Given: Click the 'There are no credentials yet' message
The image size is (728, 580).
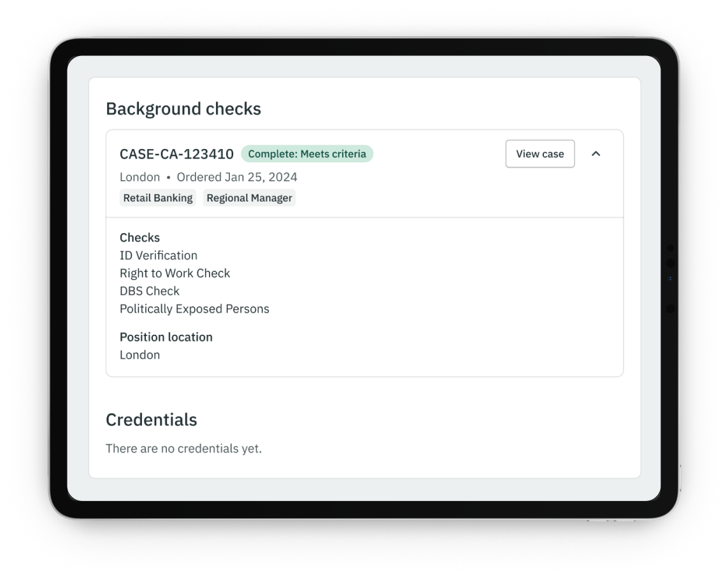Looking at the screenshot, I should [x=183, y=449].
